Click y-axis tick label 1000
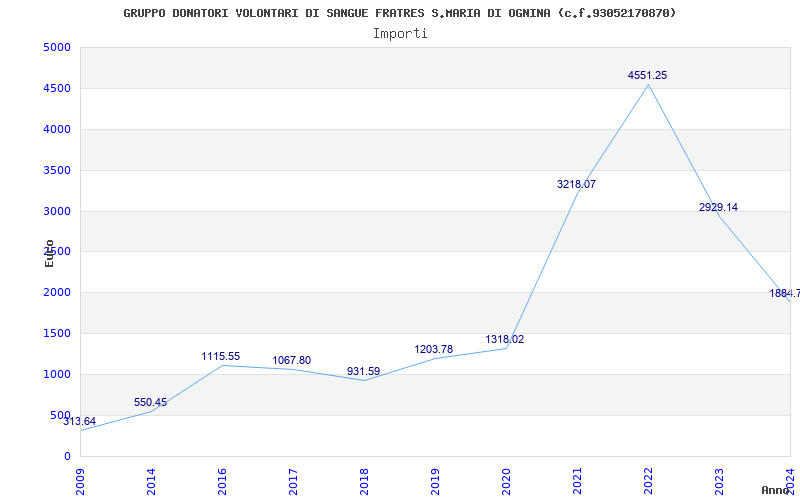The height and width of the screenshot is (500, 800). (57, 374)
